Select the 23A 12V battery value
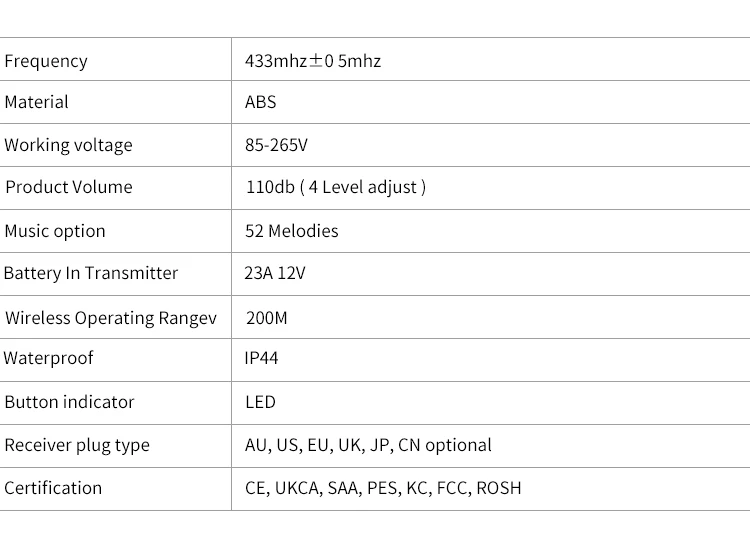 (275, 273)
